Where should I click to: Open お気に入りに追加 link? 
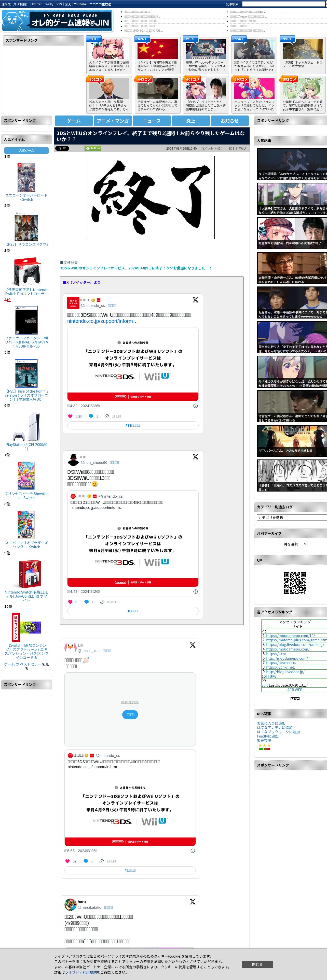click(x=271, y=723)
